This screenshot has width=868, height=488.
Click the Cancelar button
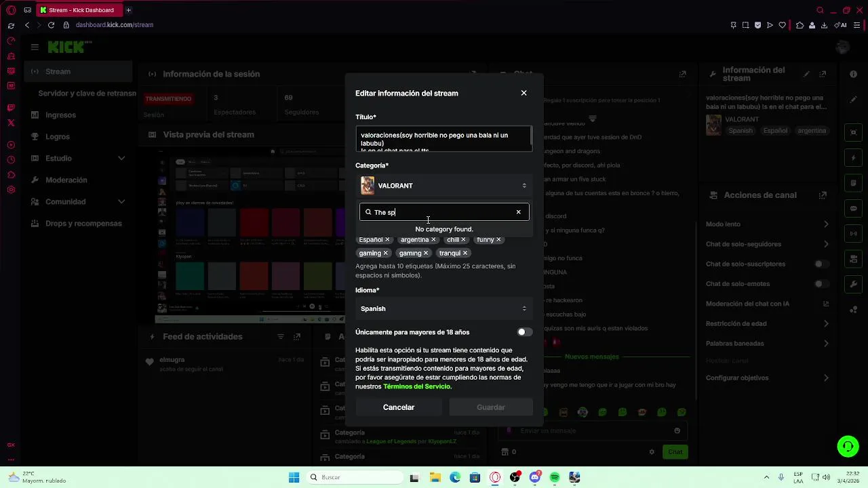pyautogui.click(x=399, y=407)
